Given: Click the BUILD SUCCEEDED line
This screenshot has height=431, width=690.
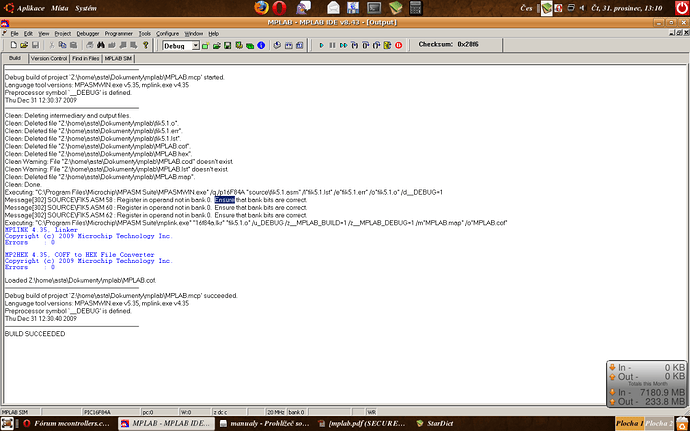Looking at the screenshot, I should (x=35, y=334).
